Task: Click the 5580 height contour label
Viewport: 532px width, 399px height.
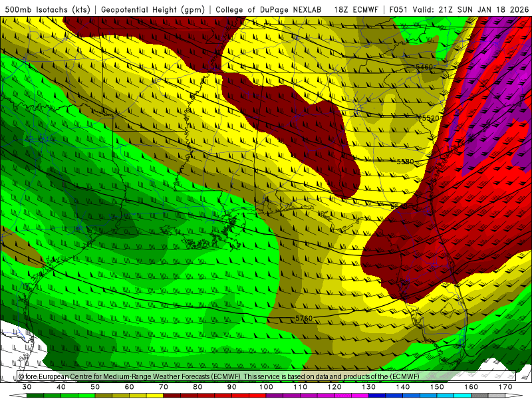Action: (x=405, y=162)
